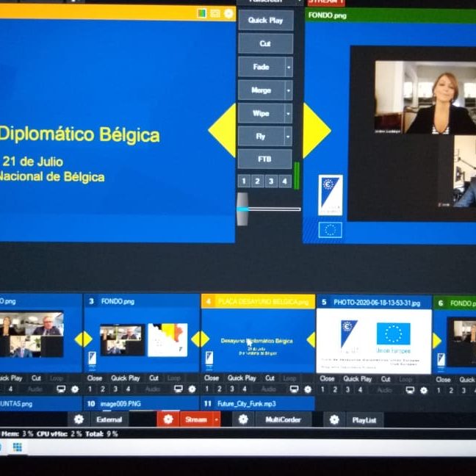This screenshot has width=476, height=476.
Task: Open External output settings gear
Action: click(79, 419)
